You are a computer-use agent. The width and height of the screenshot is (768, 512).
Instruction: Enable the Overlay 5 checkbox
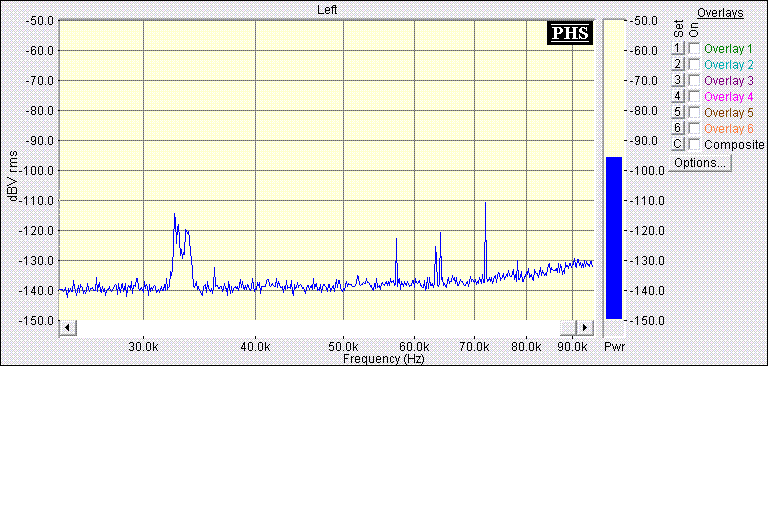[694, 113]
